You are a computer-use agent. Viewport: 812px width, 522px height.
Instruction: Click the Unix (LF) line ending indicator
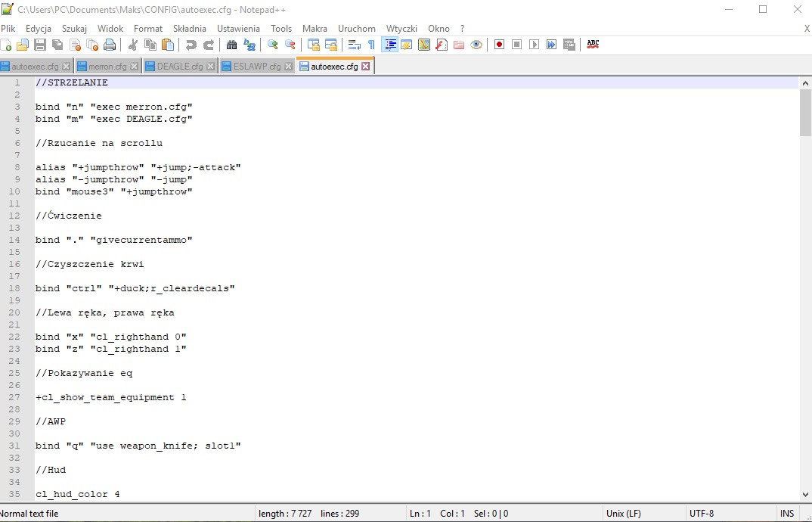tap(624, 514)
